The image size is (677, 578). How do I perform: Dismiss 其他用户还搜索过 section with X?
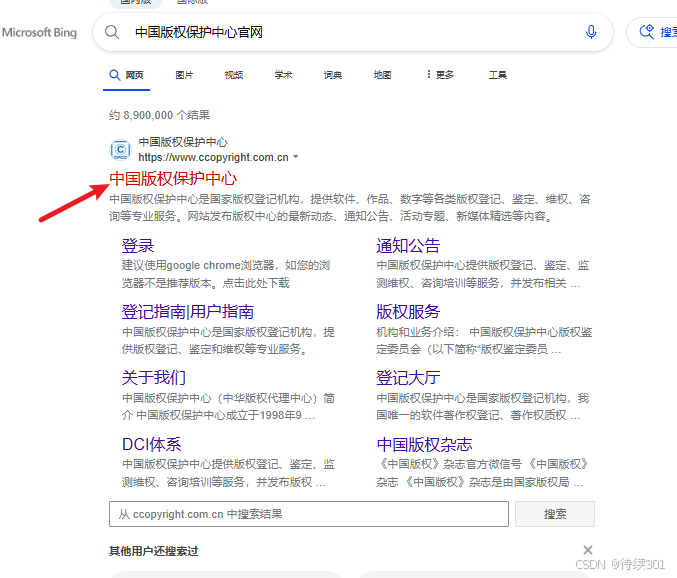pos(588,550)
